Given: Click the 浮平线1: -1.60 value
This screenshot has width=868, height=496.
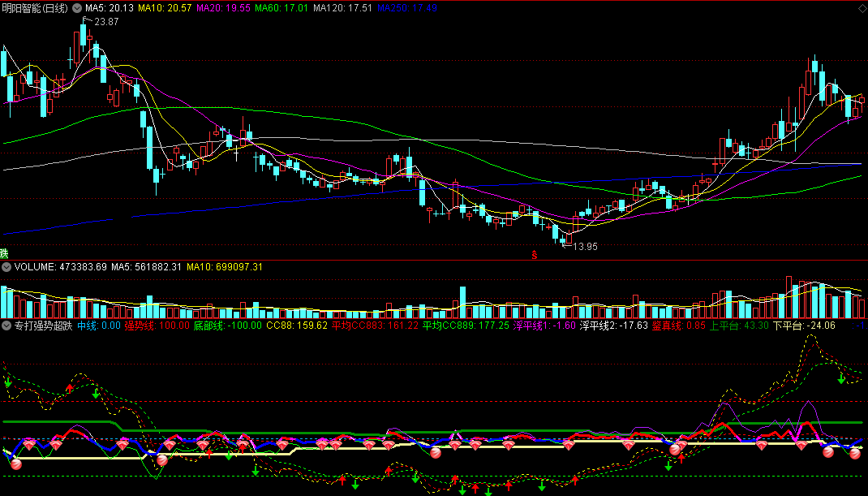Looking at the screenshot, I should point(544,326).
